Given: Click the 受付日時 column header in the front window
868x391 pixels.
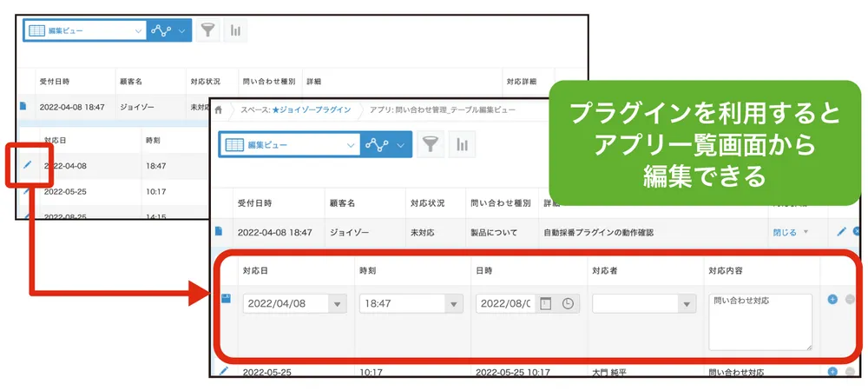Looking at the screenshot, I should (254, 202).
